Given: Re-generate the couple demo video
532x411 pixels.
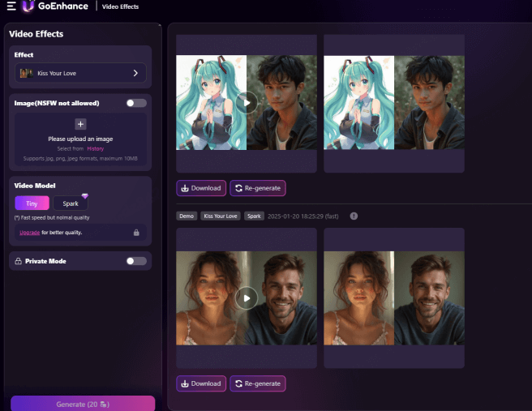Looking at the screenshot, I should click(x=258, y=383).
